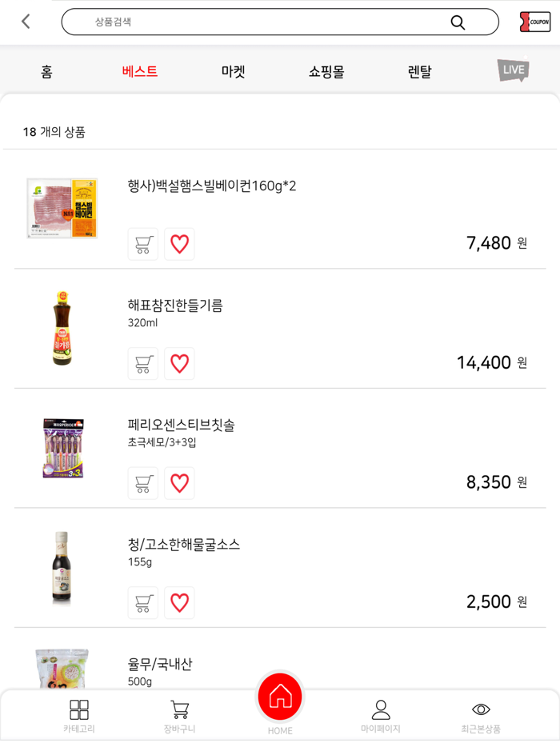Open 카테고리 from the bottom navigation
Viewport: 560px width, 747px height.
tap(79, 714)
